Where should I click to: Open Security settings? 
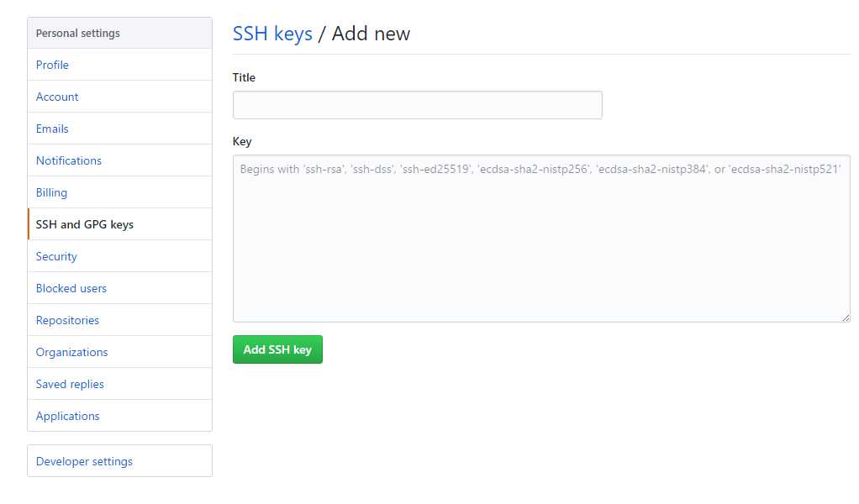pos(119,256)
